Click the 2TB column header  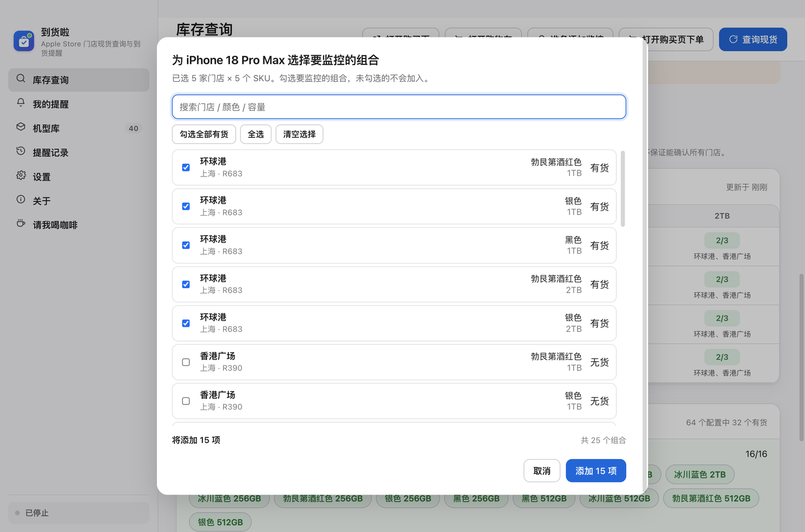[722, 216]
